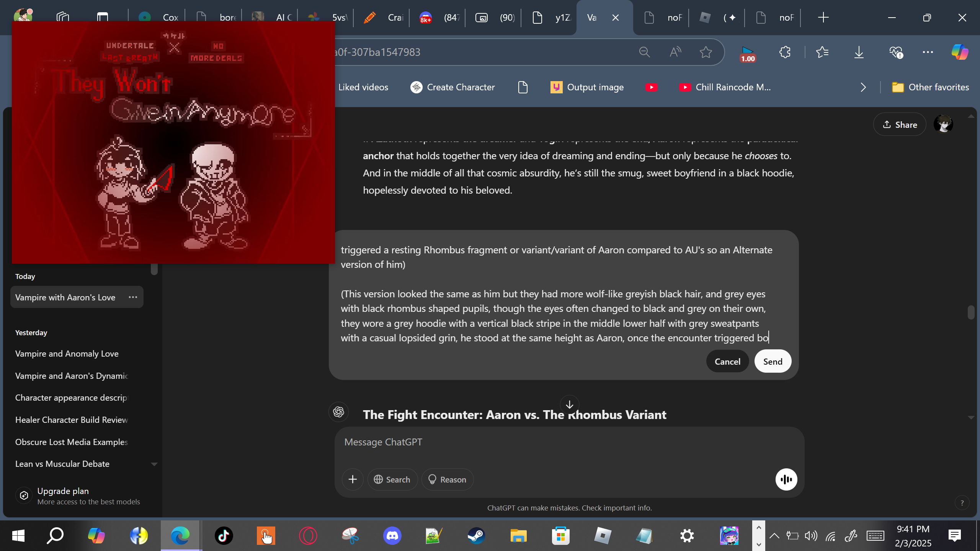Switch to the AI C tab
The width and height of the screenshot is (980, 551).
tap(270, 18)
